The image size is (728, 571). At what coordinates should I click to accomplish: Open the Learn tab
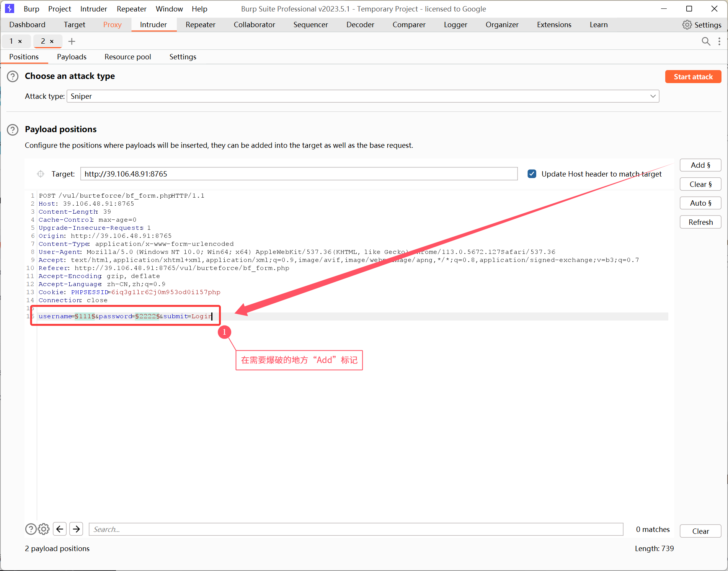click(x=599, y=25)
